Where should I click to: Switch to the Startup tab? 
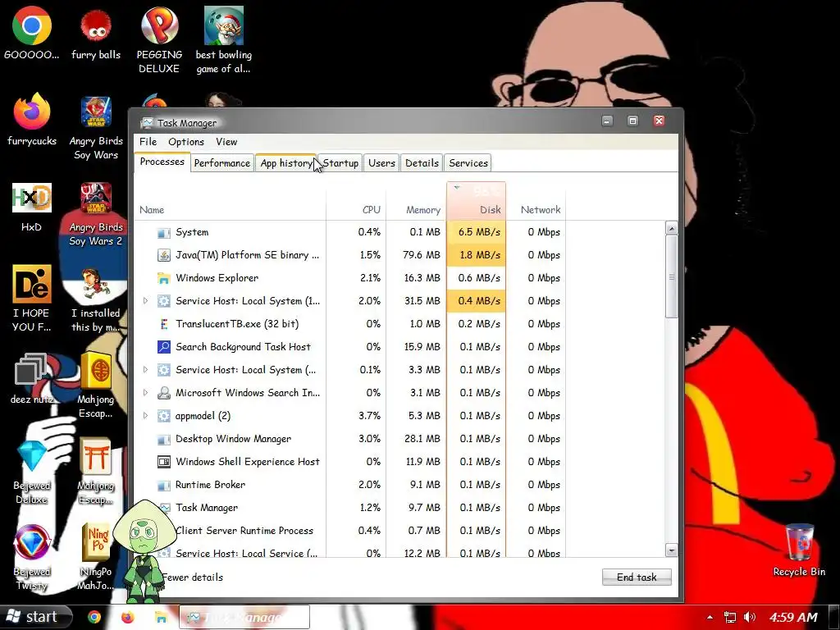tap(340, 163)
